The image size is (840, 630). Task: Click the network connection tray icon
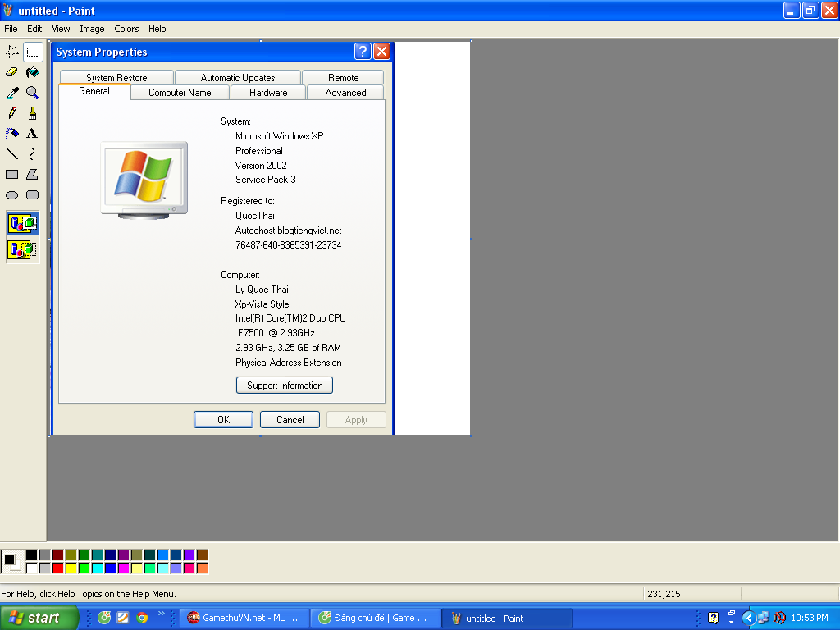pyautogui.click(x=764, y=618)
